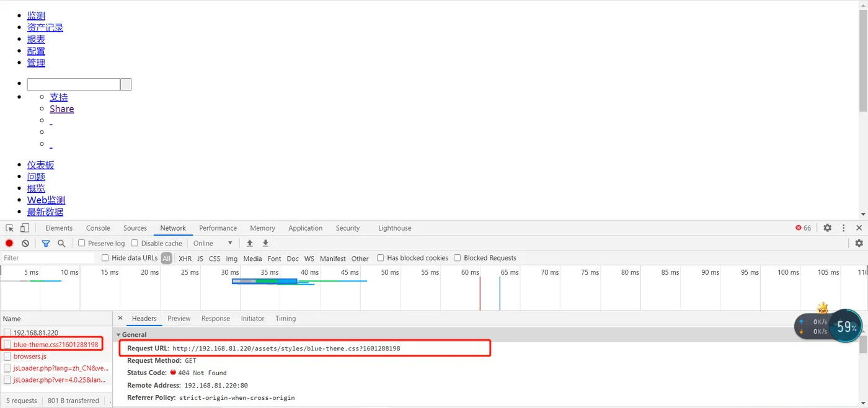Open DevTools settings gear icon
This screenshot has width=868, height=408.
pos(828,228)
